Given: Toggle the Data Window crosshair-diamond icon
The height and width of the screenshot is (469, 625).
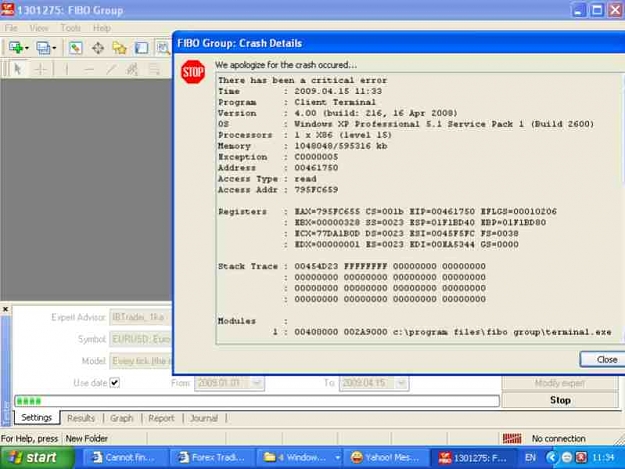Looking at the screenshot, I should coord(98,48).
